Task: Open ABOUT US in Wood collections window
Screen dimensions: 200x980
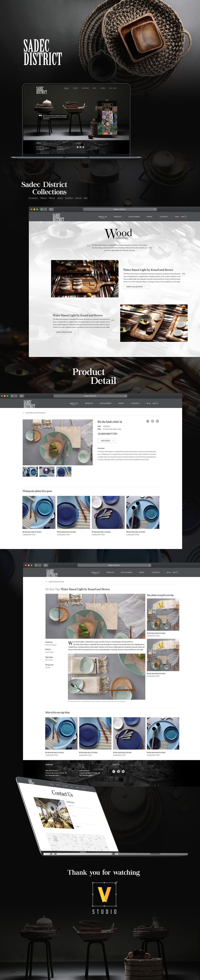Action: pyautogui.click(x=103, y=217)
